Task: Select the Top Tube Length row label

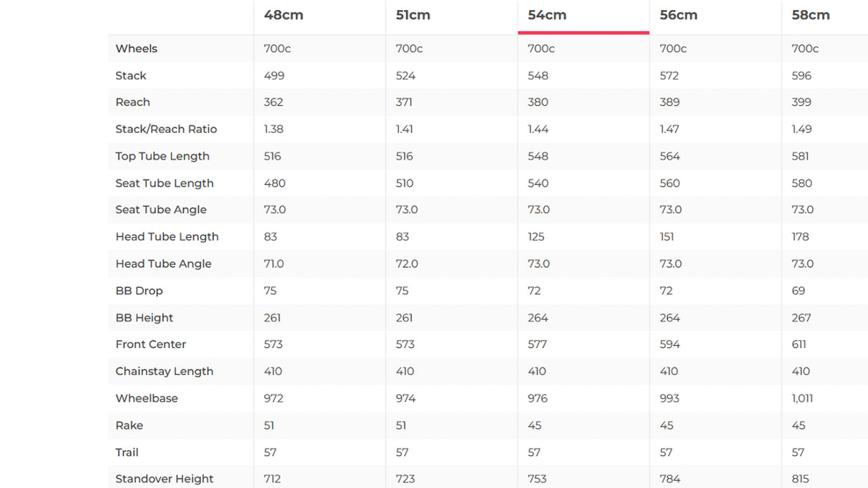Action: pos(162,156)
